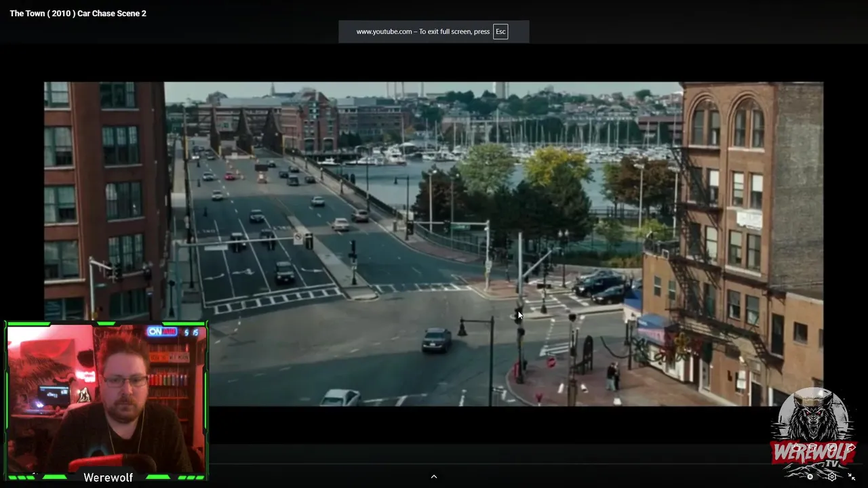Click the video title 'The Town ( 2010 ) Car Chase Scene 2'

78,14
